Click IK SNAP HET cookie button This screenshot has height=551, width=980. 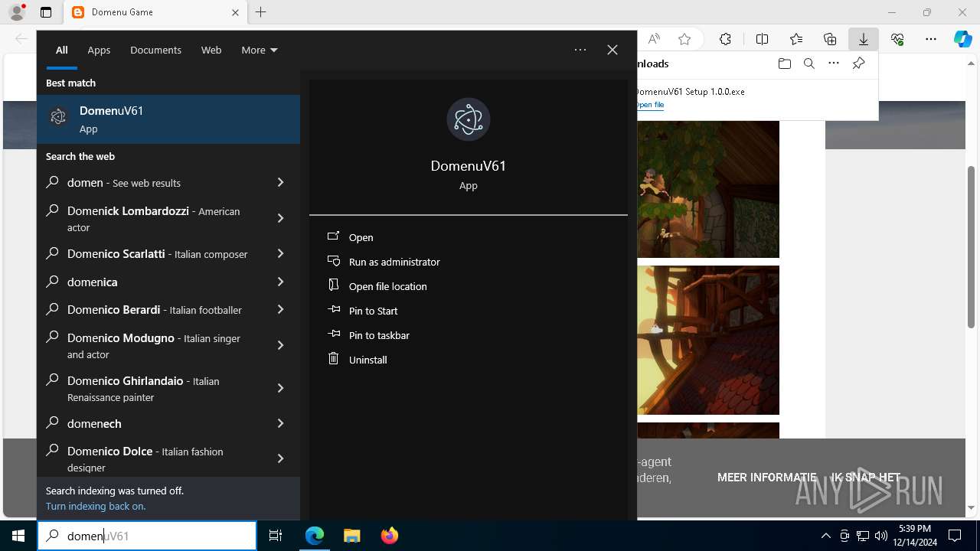coord(866,477)
